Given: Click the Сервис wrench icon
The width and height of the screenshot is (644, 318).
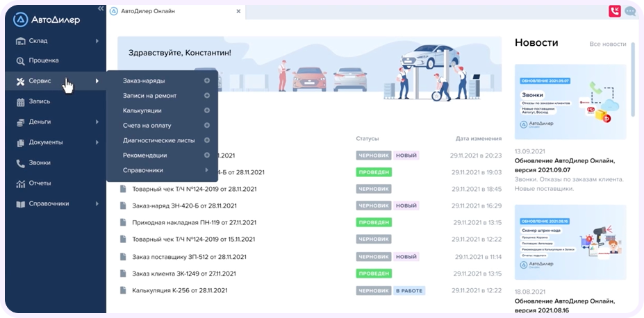Looking at the screenshot, I should tap(21, 81).
